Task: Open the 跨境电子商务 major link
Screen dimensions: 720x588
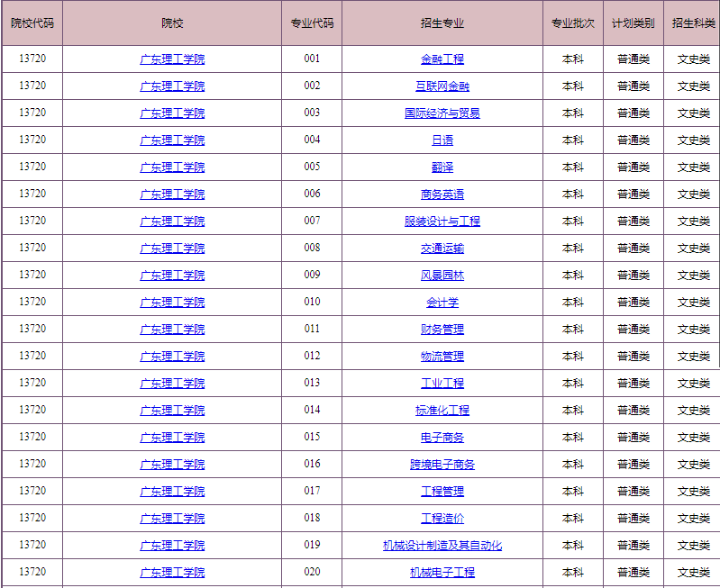Action: pyautogui.click(x=442, y=465)
